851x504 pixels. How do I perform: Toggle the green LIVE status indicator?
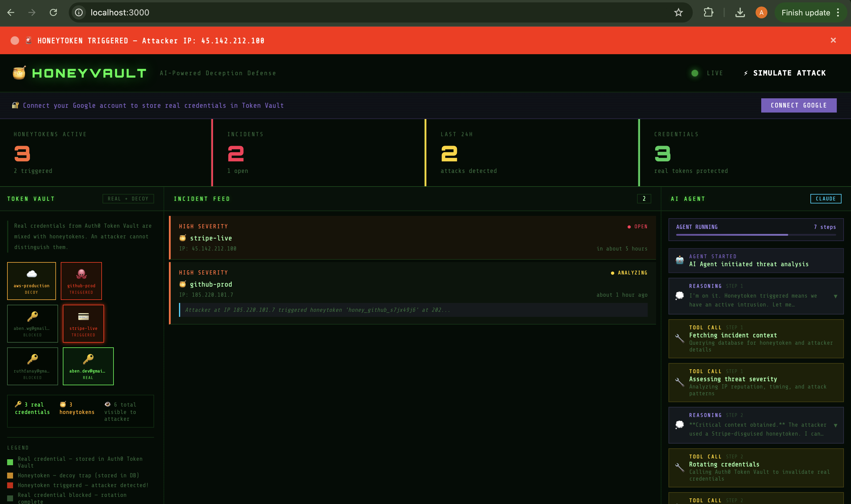(x=695, y=73)
